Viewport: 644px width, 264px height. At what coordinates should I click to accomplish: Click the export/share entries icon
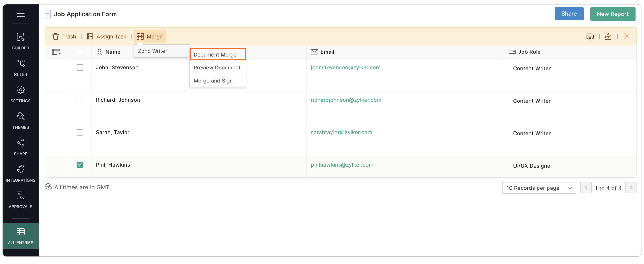(608, 37)
